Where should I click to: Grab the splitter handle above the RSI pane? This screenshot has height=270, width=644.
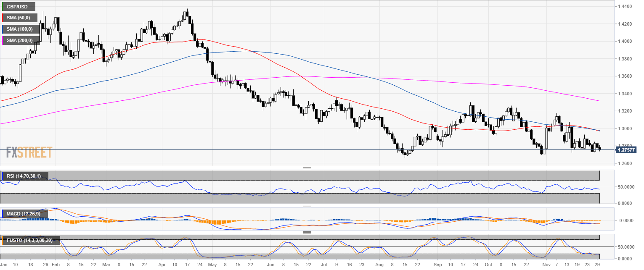(x=307, y=168)
